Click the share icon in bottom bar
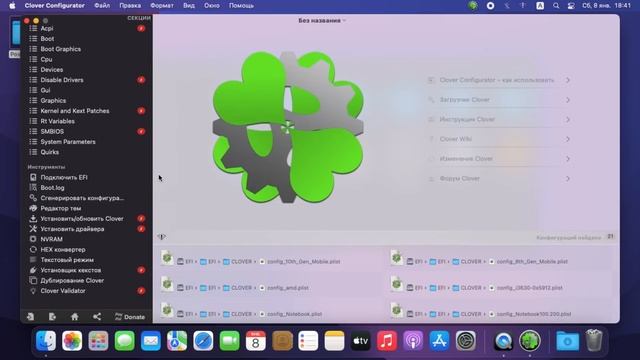 pos(97,317)
